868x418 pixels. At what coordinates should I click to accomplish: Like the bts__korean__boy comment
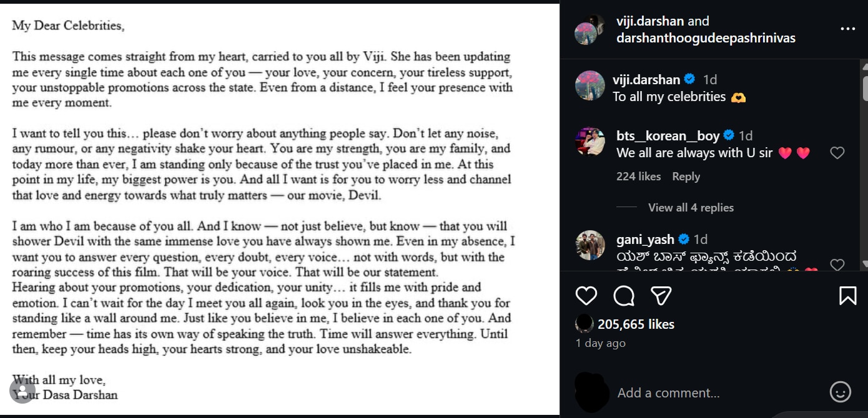[x=837, y=153]
